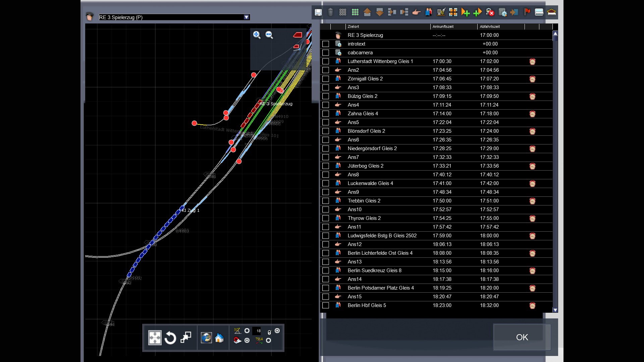
Task: Click the save floppy disk icon
Action: pyautogui.click(x=318, y=13)
